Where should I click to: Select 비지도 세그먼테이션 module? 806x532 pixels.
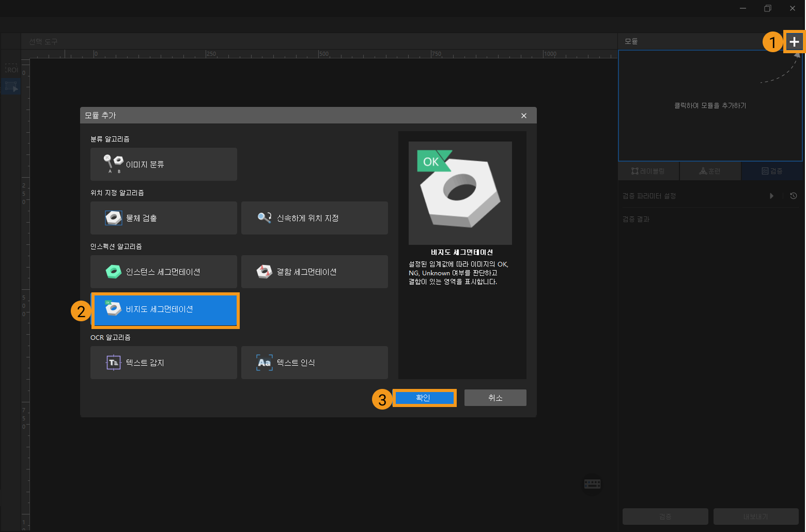pos(165,310)
